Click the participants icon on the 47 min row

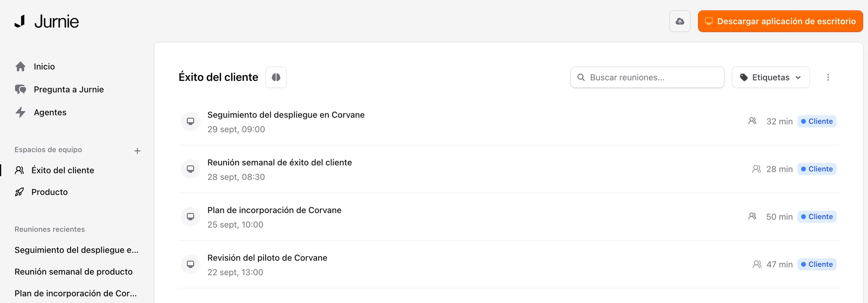[x=757, y=264]
